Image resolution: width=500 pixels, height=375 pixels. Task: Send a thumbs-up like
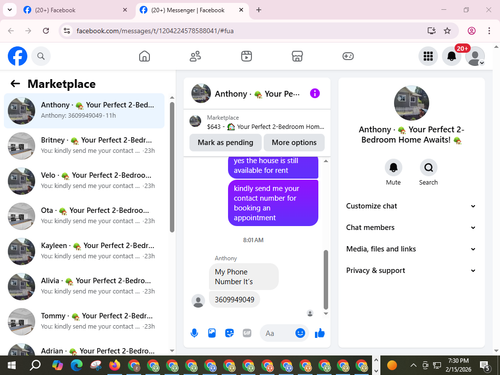tap(320, 333)
